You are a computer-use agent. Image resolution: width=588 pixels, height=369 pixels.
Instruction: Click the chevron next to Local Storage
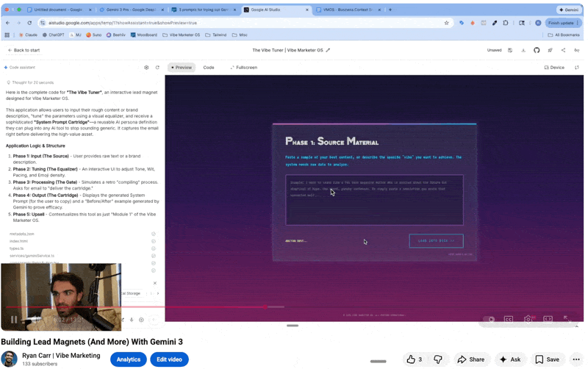158,293
